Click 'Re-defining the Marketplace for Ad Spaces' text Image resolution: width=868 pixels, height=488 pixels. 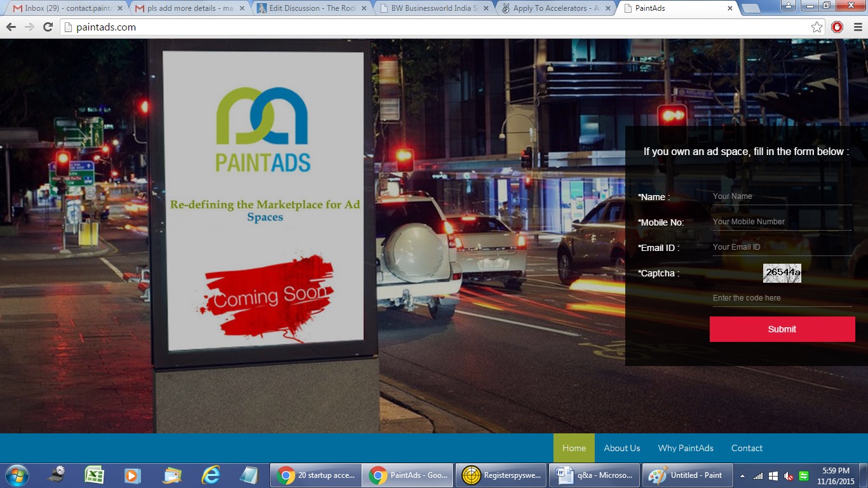(265, 211)
